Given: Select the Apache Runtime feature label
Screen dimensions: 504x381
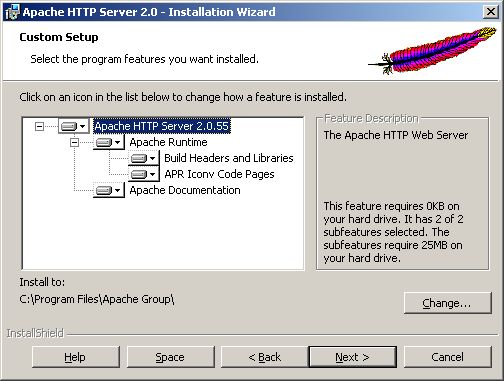Looking at the screenshot, I should point(168,142).
